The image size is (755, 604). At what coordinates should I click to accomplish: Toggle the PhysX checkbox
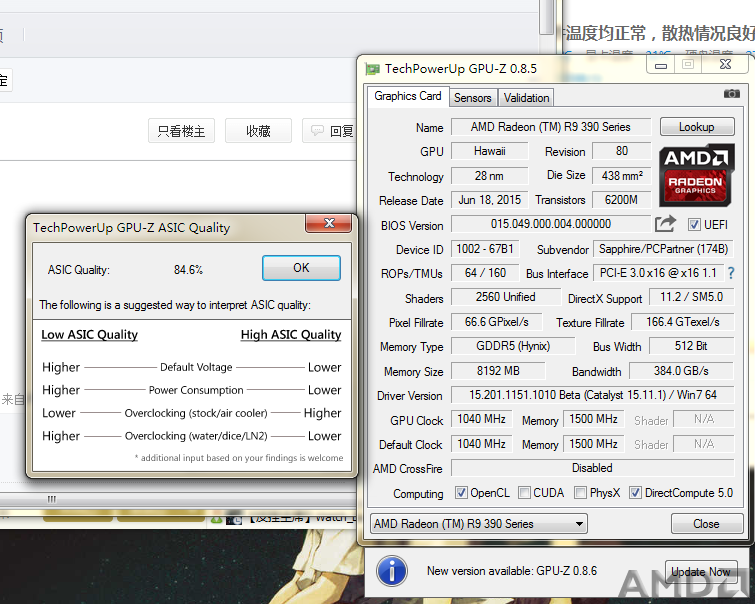coord(581,493)
